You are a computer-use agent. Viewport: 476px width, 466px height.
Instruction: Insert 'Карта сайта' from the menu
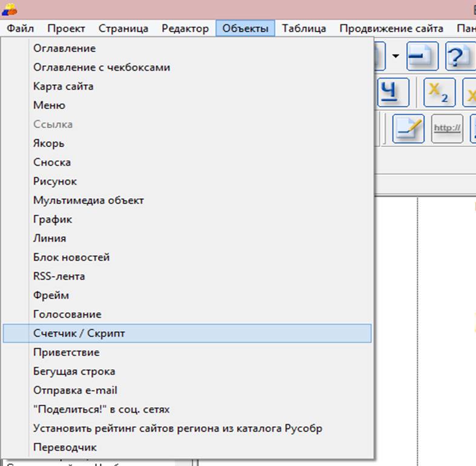(x=64, y=87)
